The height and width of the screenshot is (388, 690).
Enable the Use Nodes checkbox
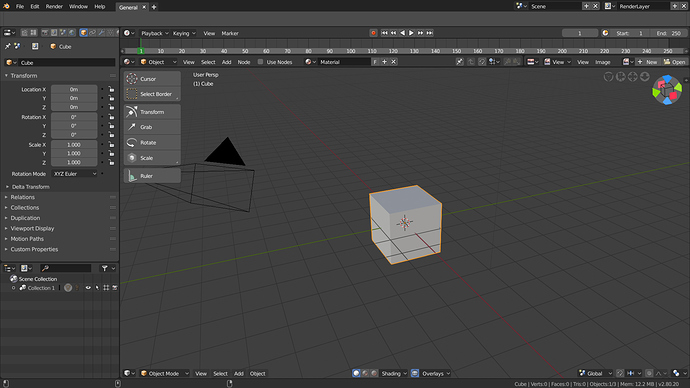(x=261, y=62)
